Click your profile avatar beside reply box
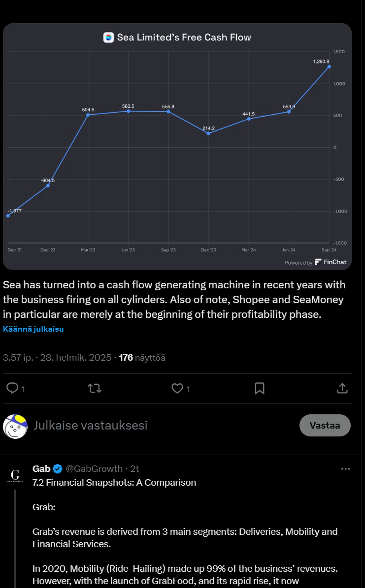The height and width of the screenshot is (588, 365). [x=15, y=426]
